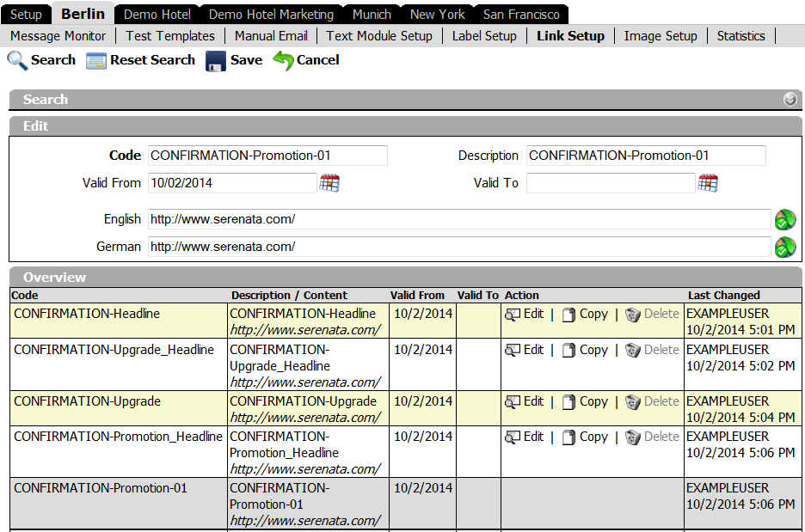805x532 pixels.
Task: Switch to the New York tab
Action: pyautogui.click(x=438, y=15)
